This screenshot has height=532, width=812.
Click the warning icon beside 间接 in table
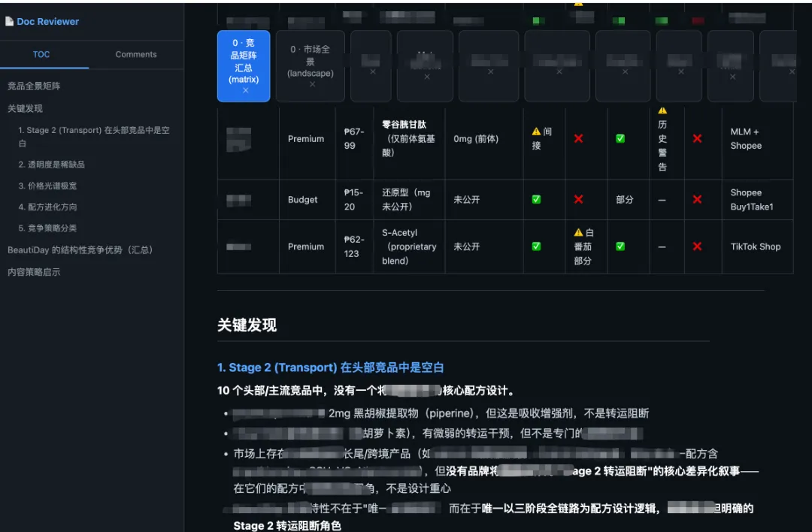[537, 132]
